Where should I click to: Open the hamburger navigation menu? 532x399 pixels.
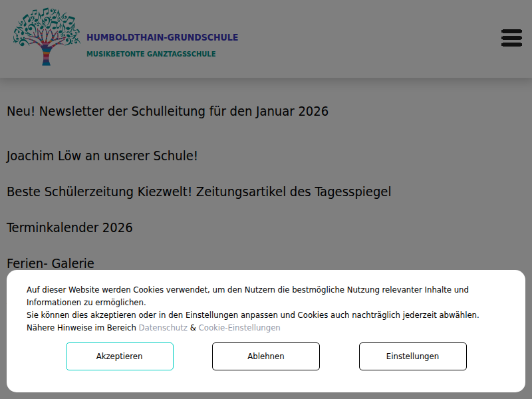point(511,38)
